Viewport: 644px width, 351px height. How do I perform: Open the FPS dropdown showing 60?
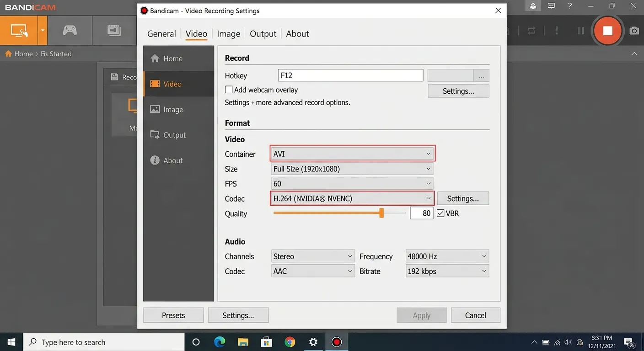[352, 184]
